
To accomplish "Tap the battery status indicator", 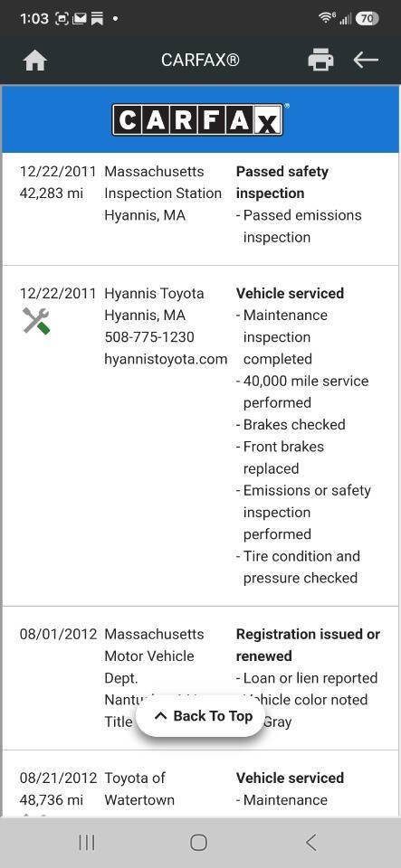I will coord(368,19).
